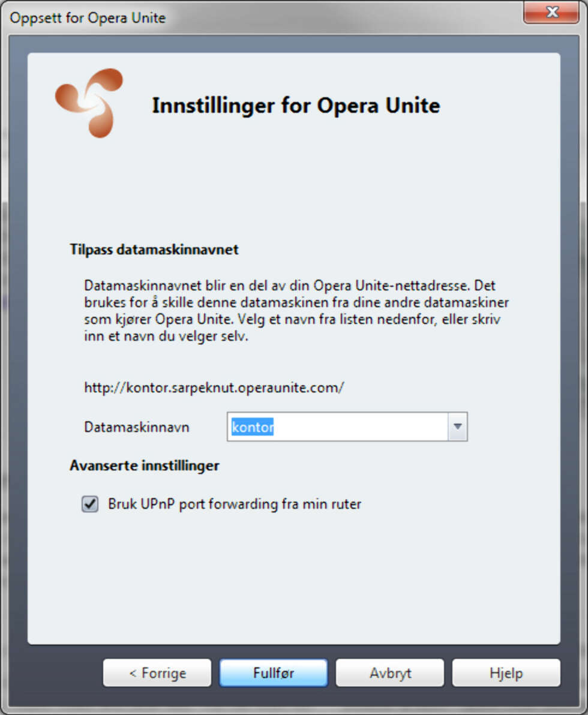
Task: Open the Datamaskinnavn dropdown arrow
Action: pos(458,427)
